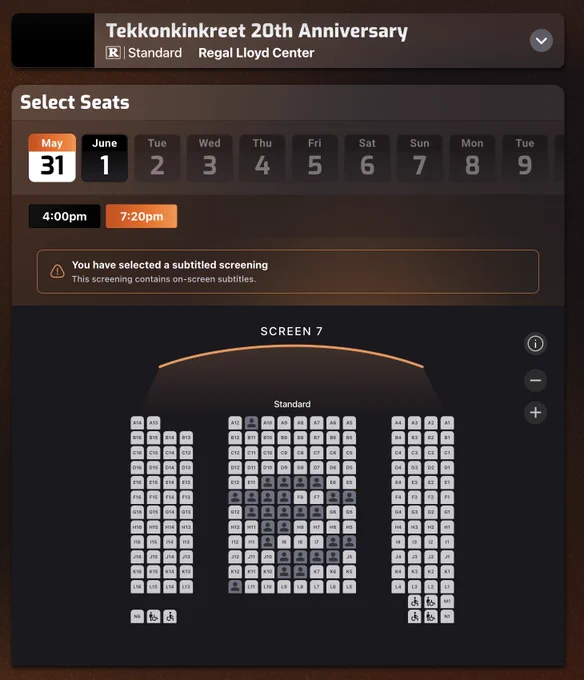Click the subtitled screening warning icon
The height and width of the screenshot is (680, 584).
tap(57, 271)
